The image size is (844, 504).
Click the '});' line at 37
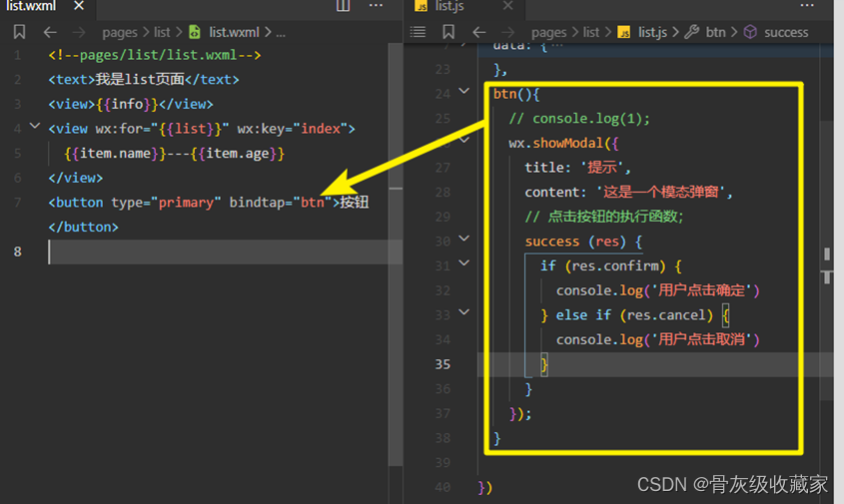tap(520, 413)
